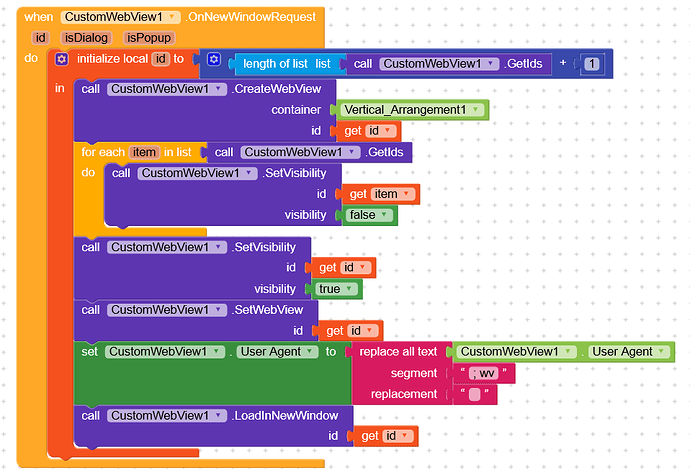Viewport: 690px width, 475px height.
Task: Select the replace all text block
Action: (x=398, y=352)
